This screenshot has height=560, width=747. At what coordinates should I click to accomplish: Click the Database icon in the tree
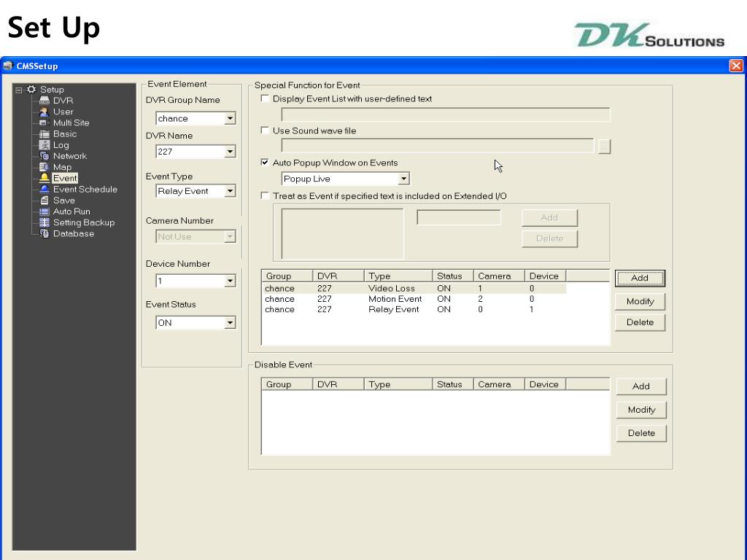coord(44,233)
